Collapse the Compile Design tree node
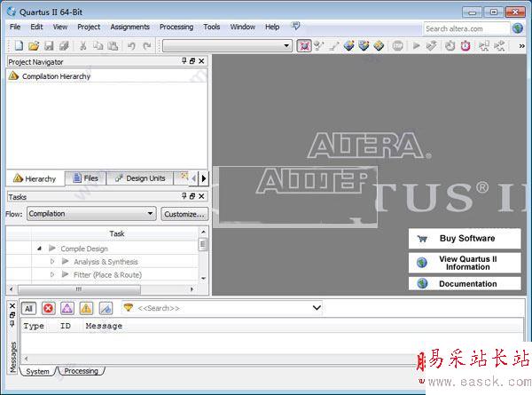The width and height of the screenshot is (532, 395). [39, 249]
